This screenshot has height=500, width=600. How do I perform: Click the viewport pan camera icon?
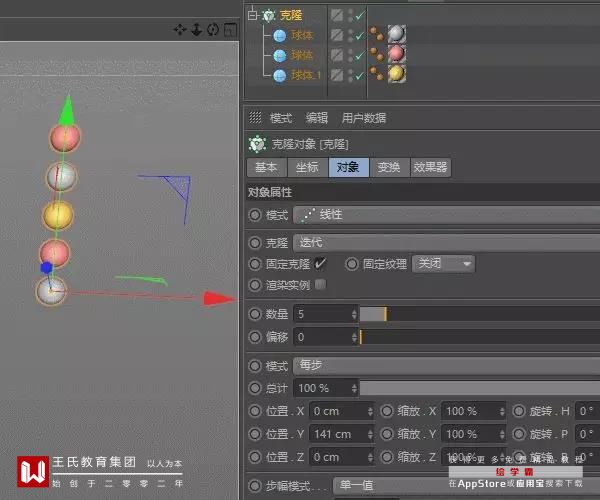click(x=180, y=30)
